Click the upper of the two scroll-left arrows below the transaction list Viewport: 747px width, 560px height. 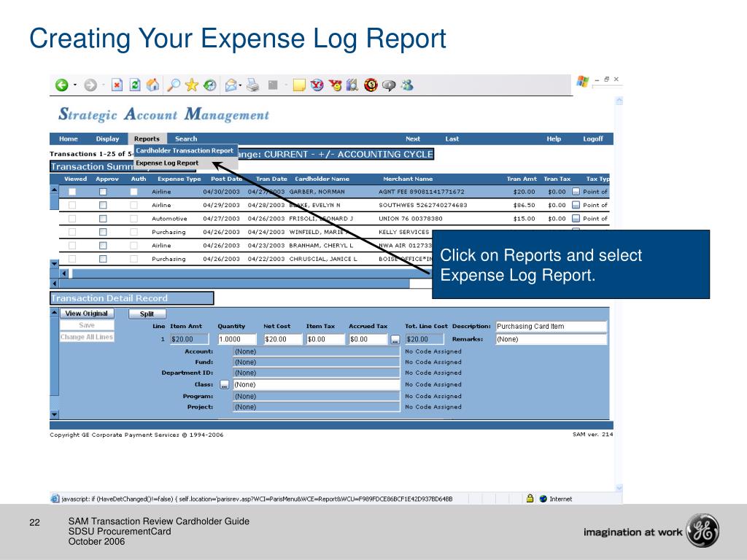pos(64,273)
